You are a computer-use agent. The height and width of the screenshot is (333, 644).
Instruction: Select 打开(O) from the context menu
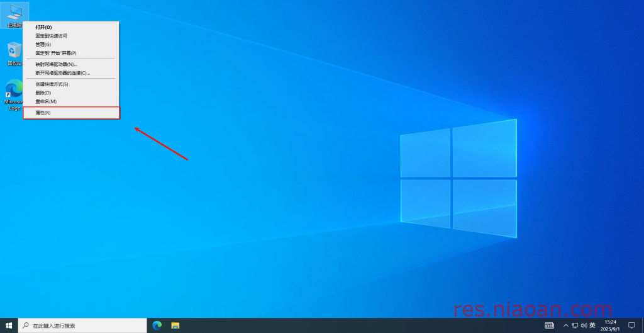tap(44, 27)
